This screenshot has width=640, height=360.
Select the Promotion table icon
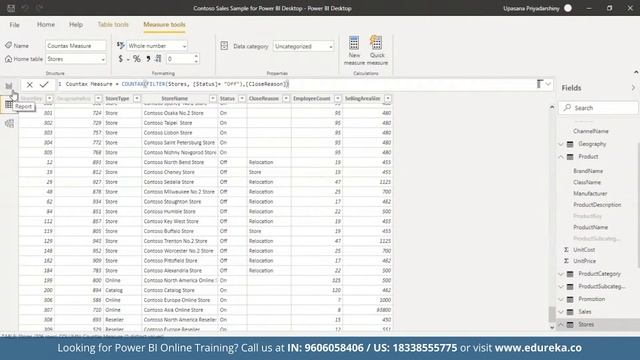point(570,299)
